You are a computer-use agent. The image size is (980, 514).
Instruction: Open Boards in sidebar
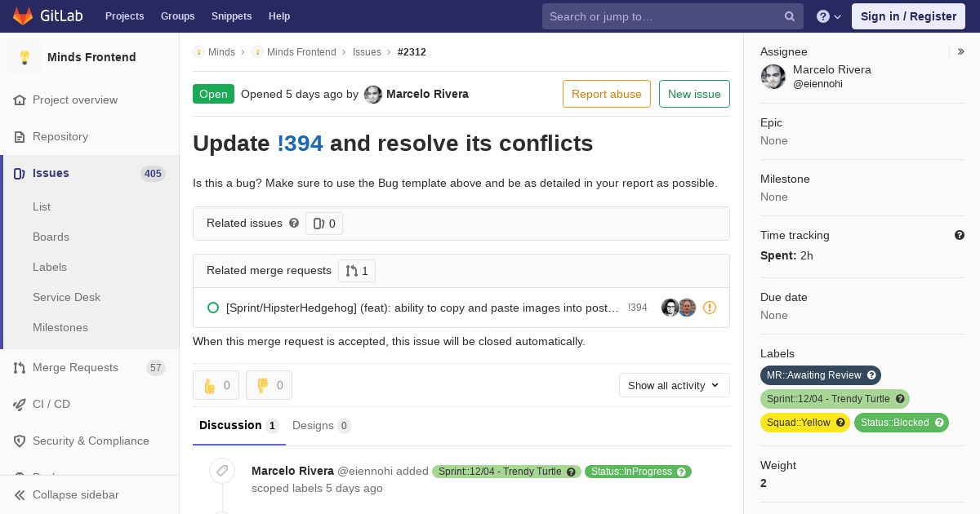click(x=51, y=237)
